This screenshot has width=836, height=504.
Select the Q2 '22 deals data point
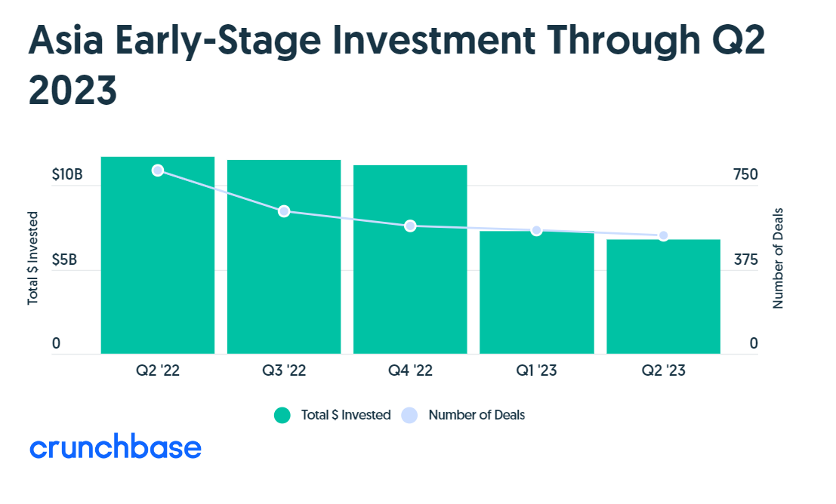(158, 171)
